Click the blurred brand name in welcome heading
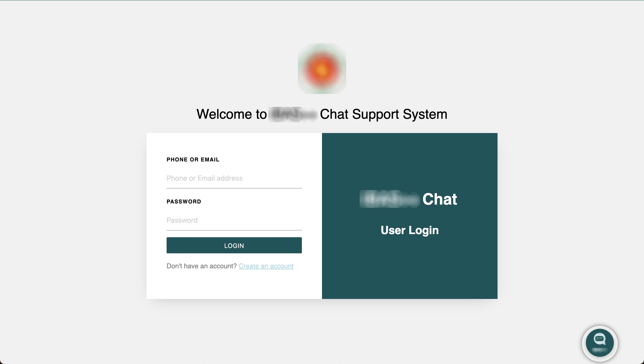 click(293, 114)
